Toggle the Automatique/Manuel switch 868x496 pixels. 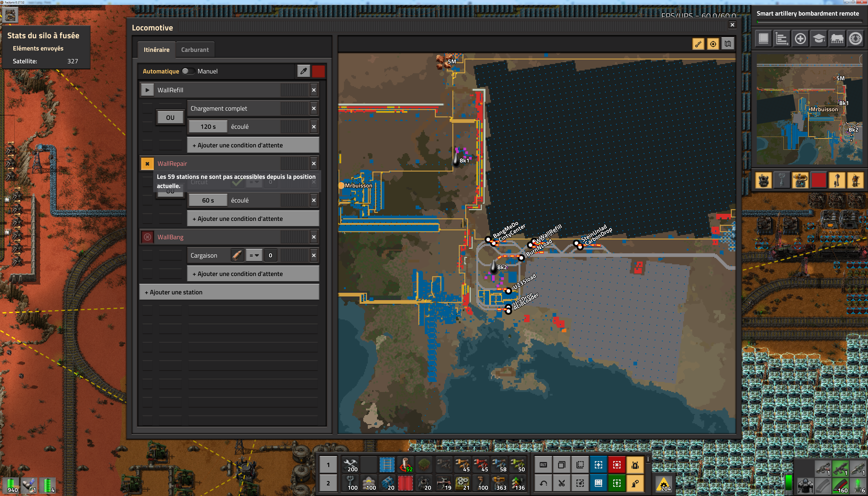(188, 71)
